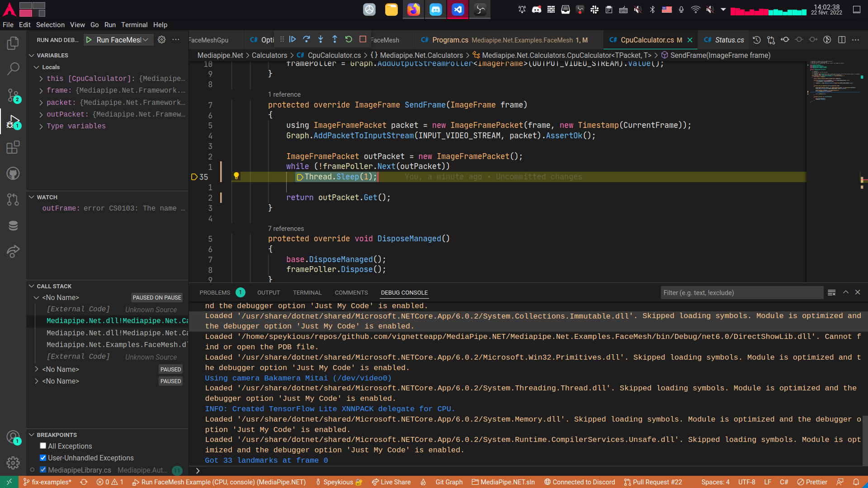The width and height of the screenshot is (868, 488).
Task: Start debugging with the green play icon
Action: tap(89, 40)
